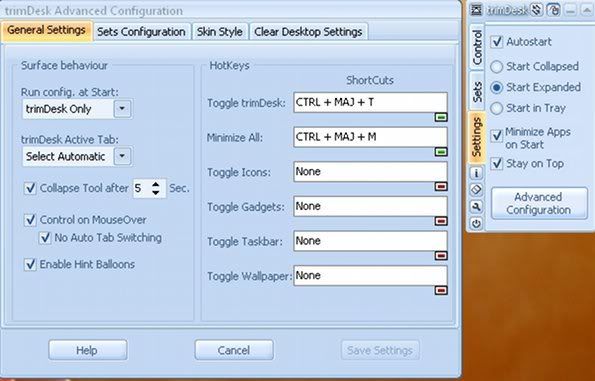Disable Enable Hint Balloons checkbox
This screenshot has width=595, height=381.
(30, 264)
